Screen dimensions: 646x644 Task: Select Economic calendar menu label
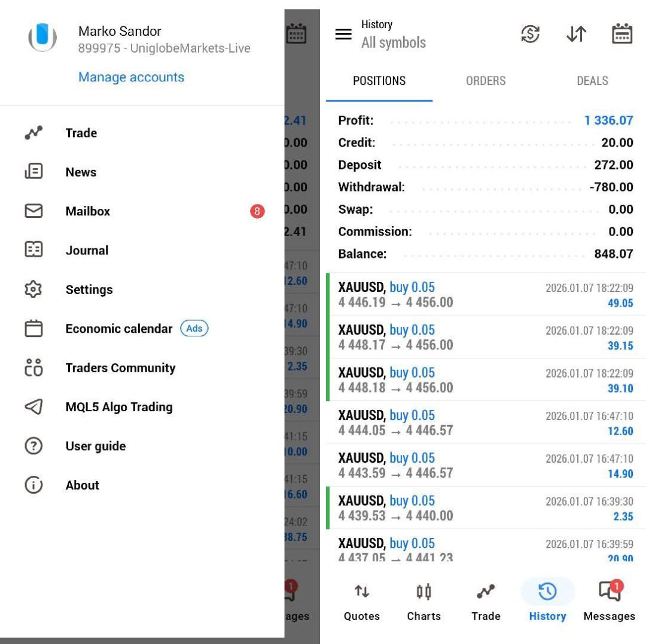pos(118,329)
